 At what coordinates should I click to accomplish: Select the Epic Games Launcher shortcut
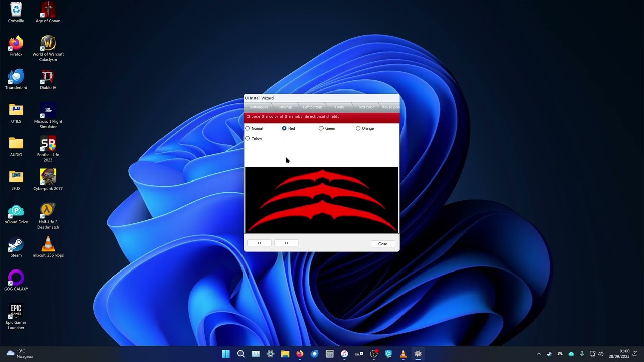[x=16, y=317]
